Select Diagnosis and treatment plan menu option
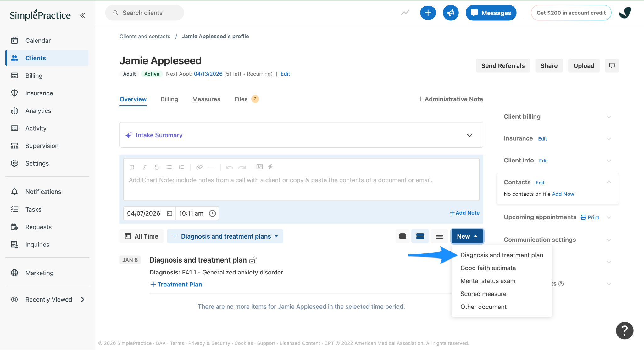 502,255
